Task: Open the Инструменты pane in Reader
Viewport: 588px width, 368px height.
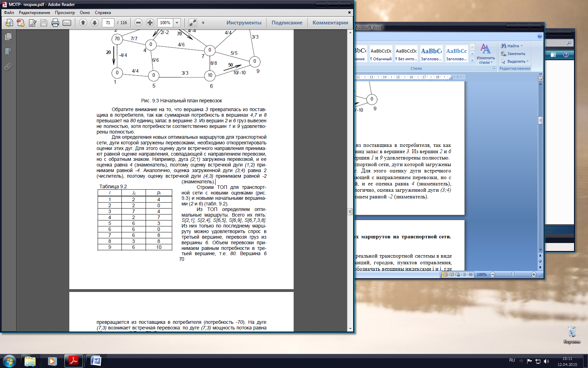Action: 244,23
